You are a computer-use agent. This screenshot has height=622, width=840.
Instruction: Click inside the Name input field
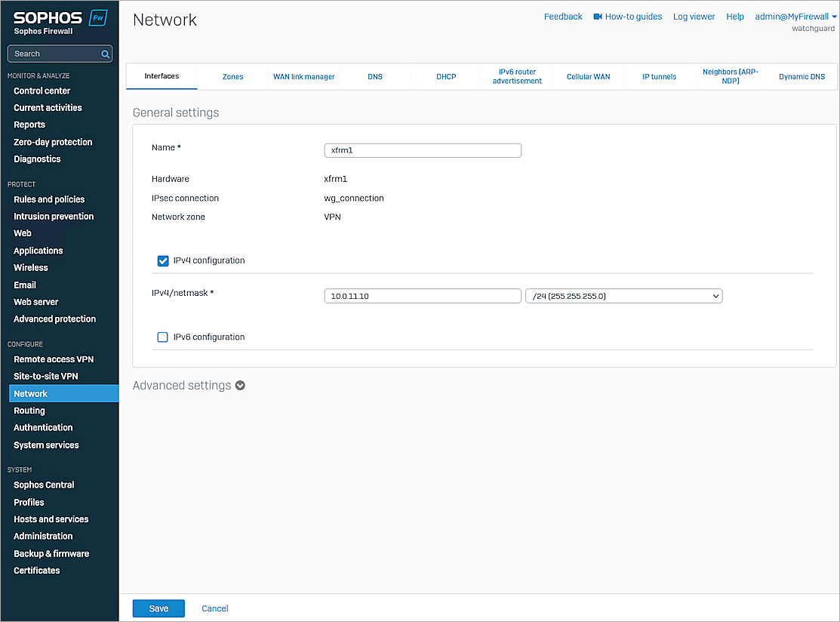point(423,150)
